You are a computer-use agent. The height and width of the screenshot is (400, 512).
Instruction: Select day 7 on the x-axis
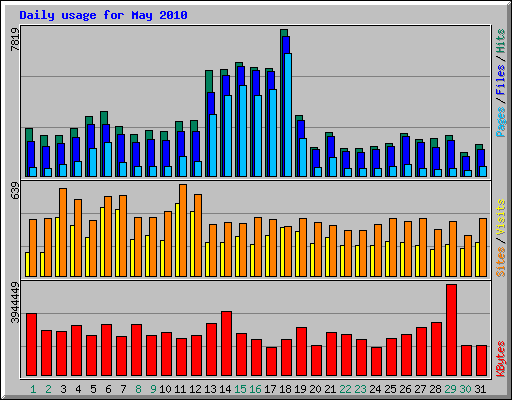point(123,389)
